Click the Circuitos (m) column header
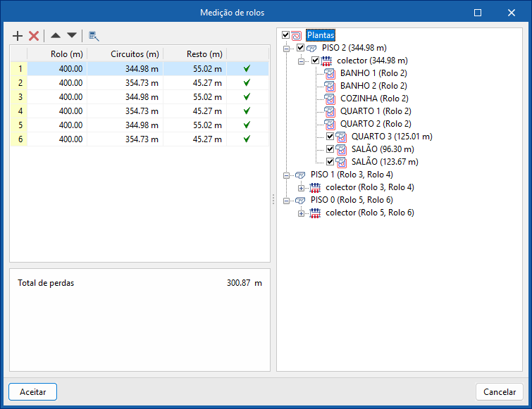Screen dimensions: 532x409 (125, 54)
